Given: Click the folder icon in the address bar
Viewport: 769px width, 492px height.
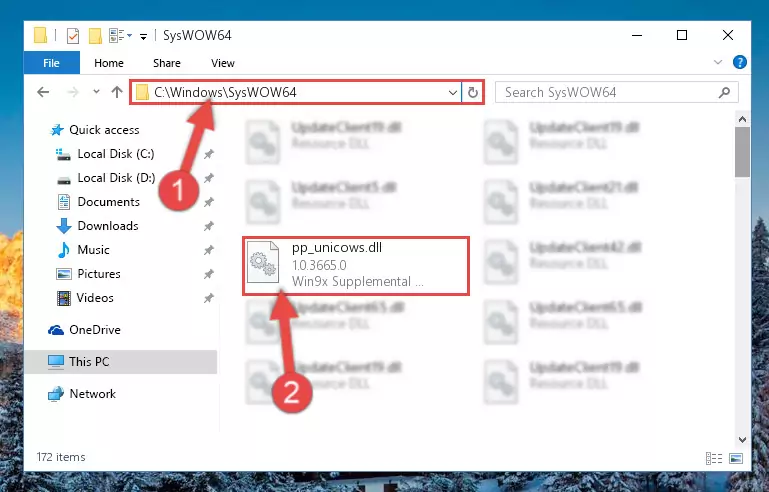Looking at the screenshot, I should click(x=142, y=92).
